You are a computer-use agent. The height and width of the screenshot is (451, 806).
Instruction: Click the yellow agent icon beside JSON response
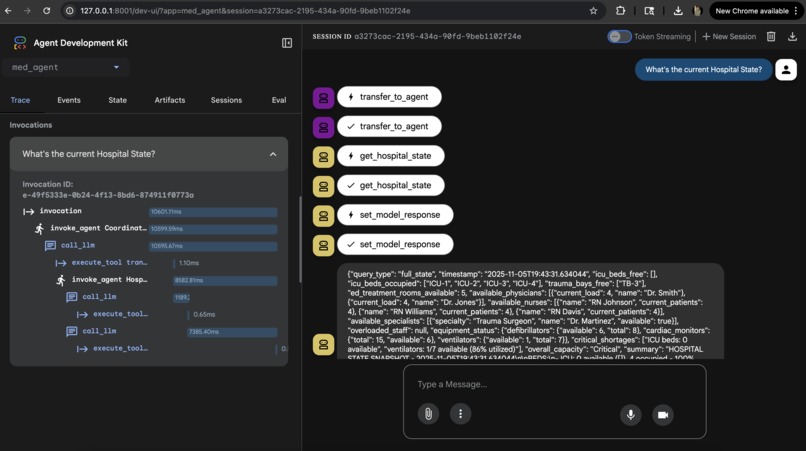323,344
